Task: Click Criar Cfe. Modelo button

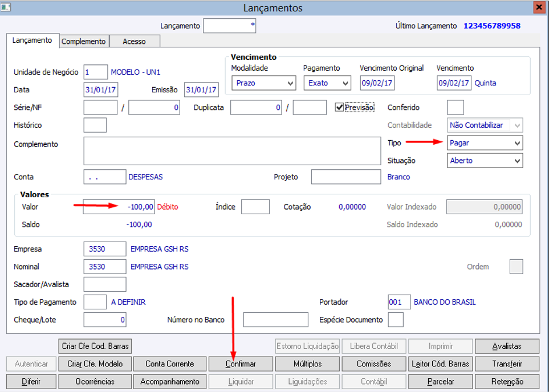Action: point(95,364)
